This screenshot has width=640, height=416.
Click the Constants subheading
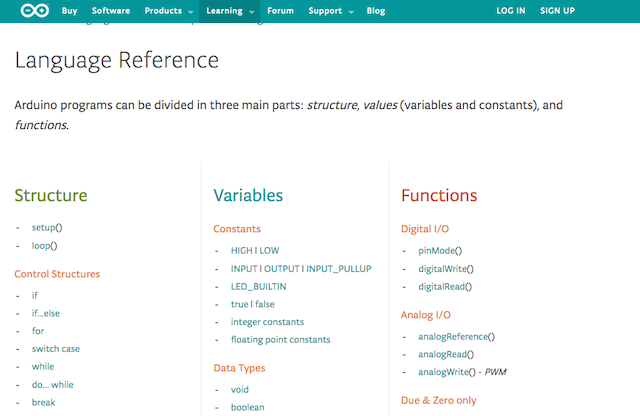click(x=237, y=229)
